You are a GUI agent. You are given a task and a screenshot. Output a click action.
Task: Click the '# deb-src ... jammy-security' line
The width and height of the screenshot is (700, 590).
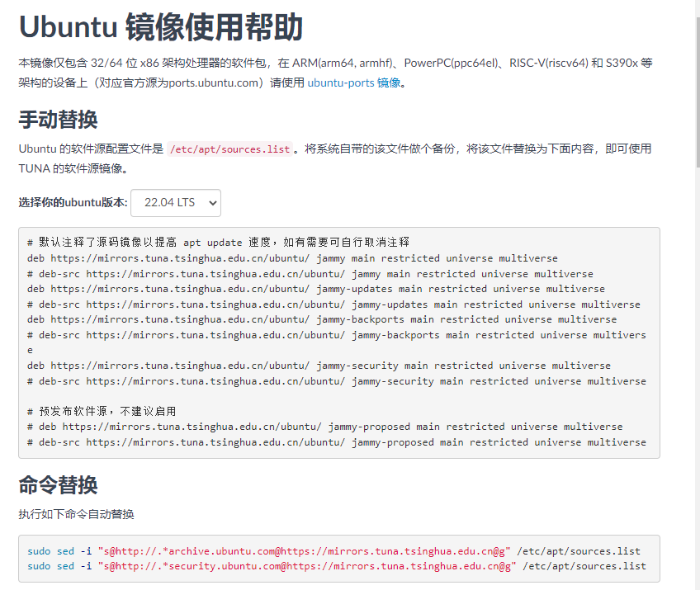(x=337, y=381)
